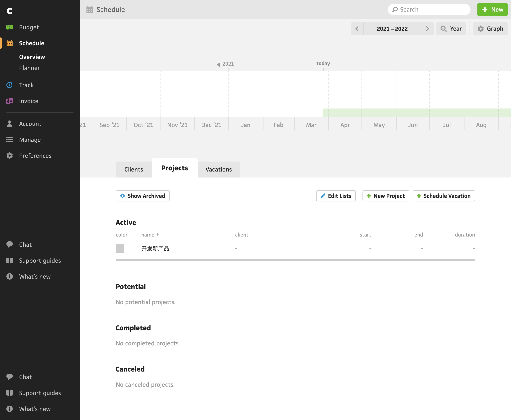Viewport: 511px width, 420px height.
Task: Switch to the Clients tab
Action: click(134, 169)
